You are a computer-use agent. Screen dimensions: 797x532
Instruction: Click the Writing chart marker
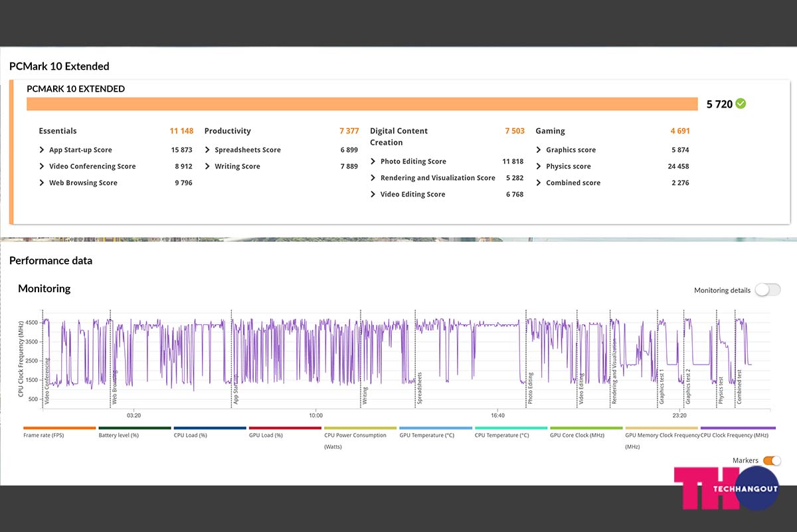pos(365,397)
